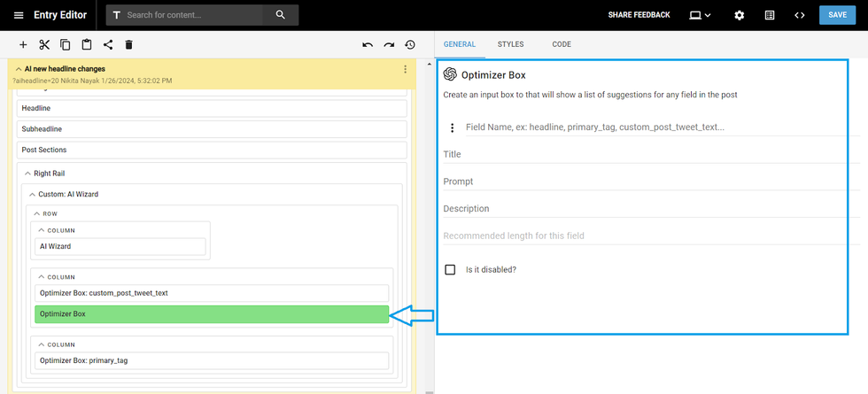Collapse the COLUMN containing AI Wizard
The width and height of the screenshot is (868, 394).
point(41,230)
